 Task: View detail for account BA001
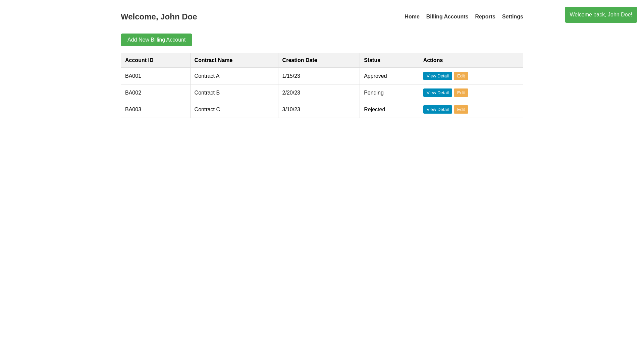(x=437, y=76)
